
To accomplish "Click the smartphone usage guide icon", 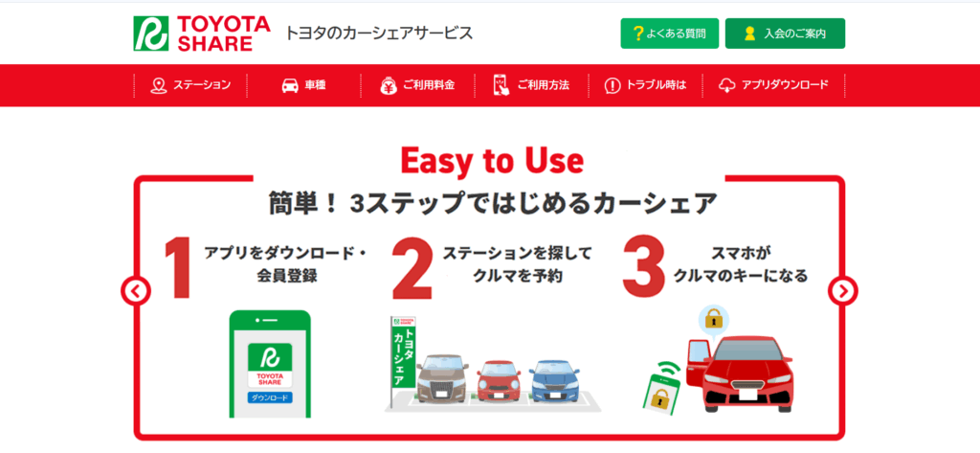I will click(501, 86).
